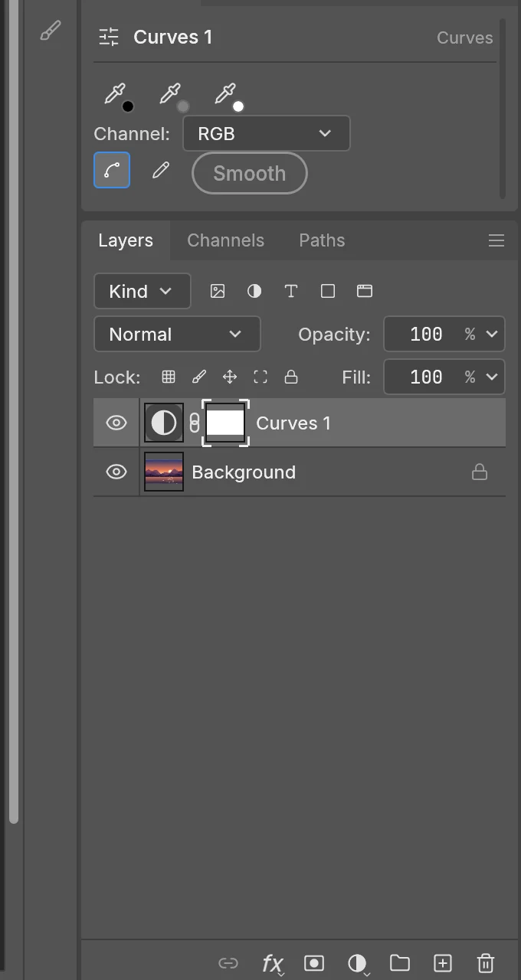Click the Background layer lock icon
Screen dimensions: 521x980
pyautogui.click(x=480, y=472)
